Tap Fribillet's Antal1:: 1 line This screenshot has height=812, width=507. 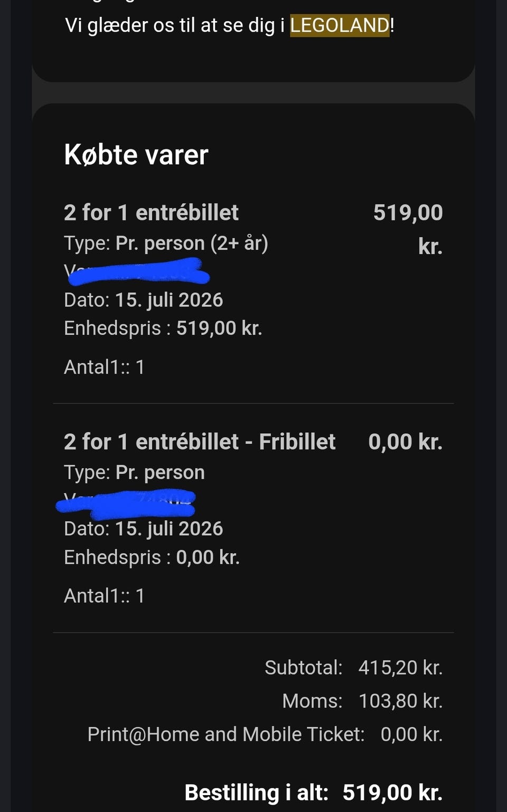click(104, 596)
